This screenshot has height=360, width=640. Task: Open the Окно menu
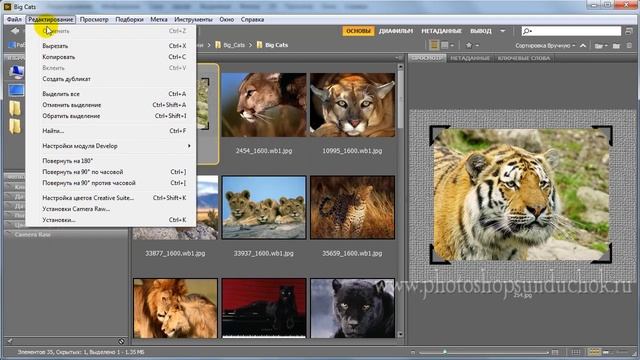227,19
